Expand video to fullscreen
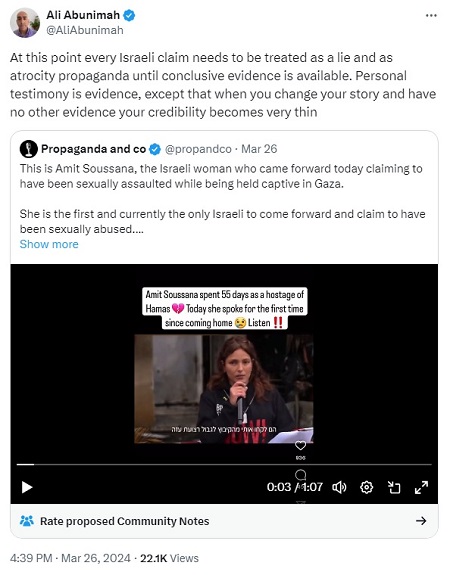Viewport: 450px width, 575px height. pos(421,487)
